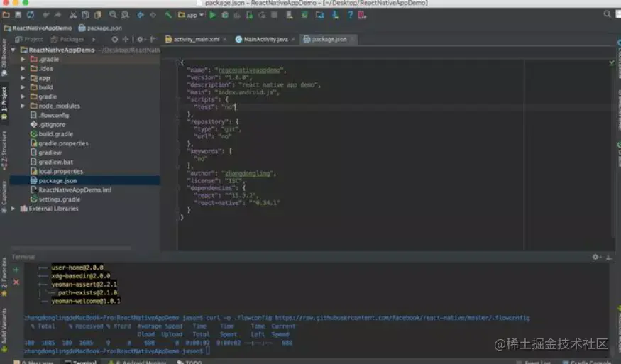Viewport: 621px width, 364px height.
Task: Open the TODO bottom tab
Action: tap(189, 363)
